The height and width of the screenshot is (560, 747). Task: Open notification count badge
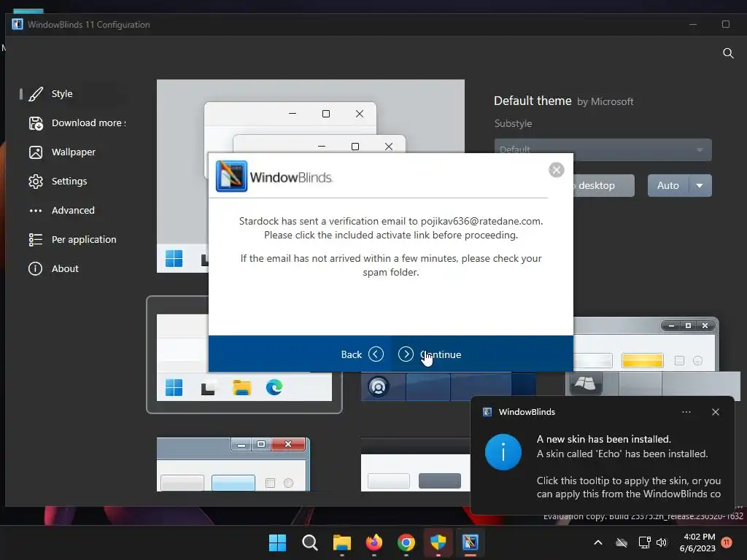(x=727, y=542)
